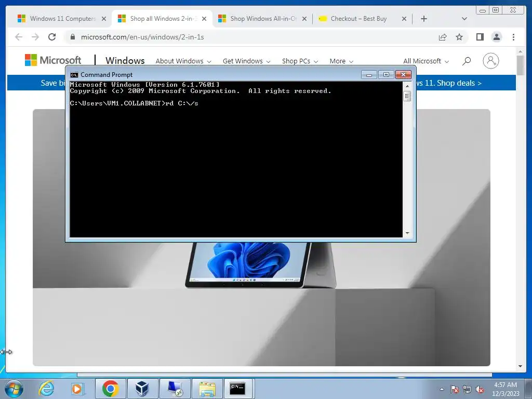This screenshot has width=532, height=399.
Task: Close the Shop all Windows 2-in-1 tab
Action: pyautogui.click(x=204, y=19)
